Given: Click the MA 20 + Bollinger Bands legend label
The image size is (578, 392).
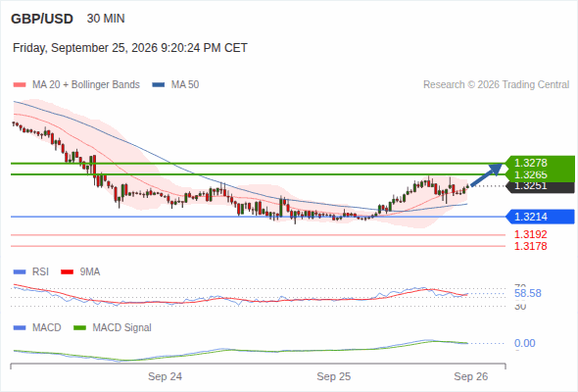Looking at the screenshot, I should [86, 85].
